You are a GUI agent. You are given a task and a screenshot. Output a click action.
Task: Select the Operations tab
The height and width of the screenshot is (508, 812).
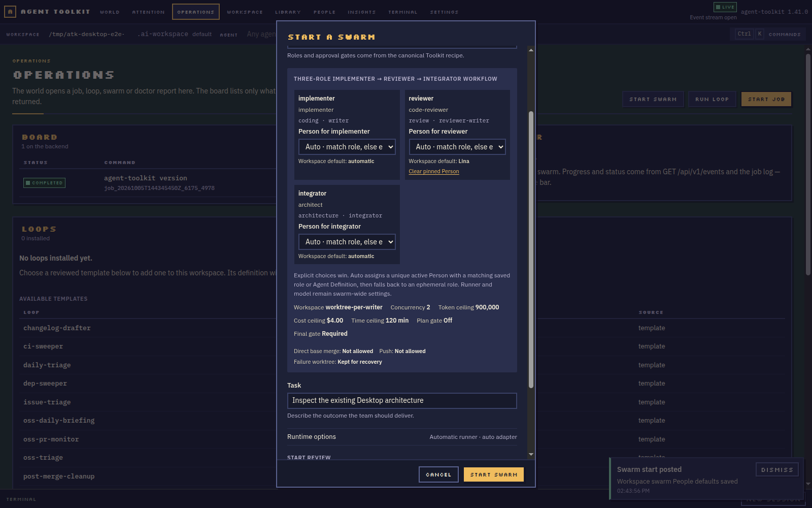pyautogui.click(x=196, y=12)
